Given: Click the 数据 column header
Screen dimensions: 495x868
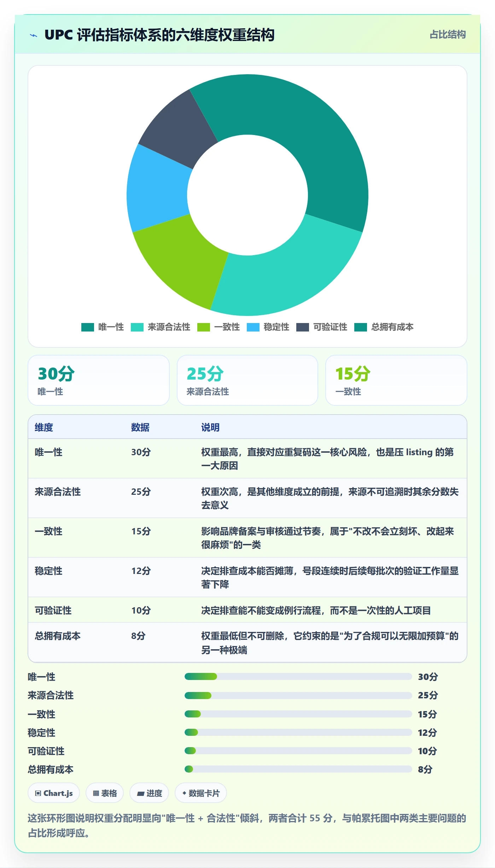Looking at the screenshot, I should tap(140, 427).
